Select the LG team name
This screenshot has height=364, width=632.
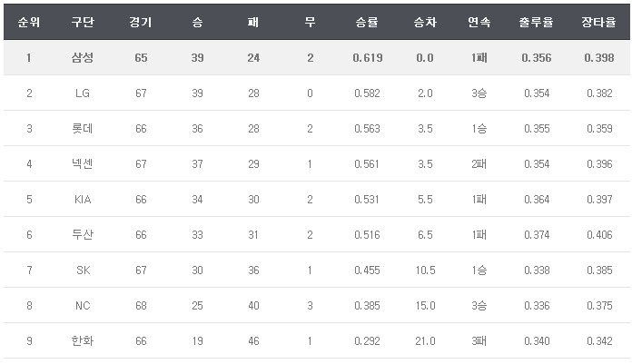click(83, 93)
